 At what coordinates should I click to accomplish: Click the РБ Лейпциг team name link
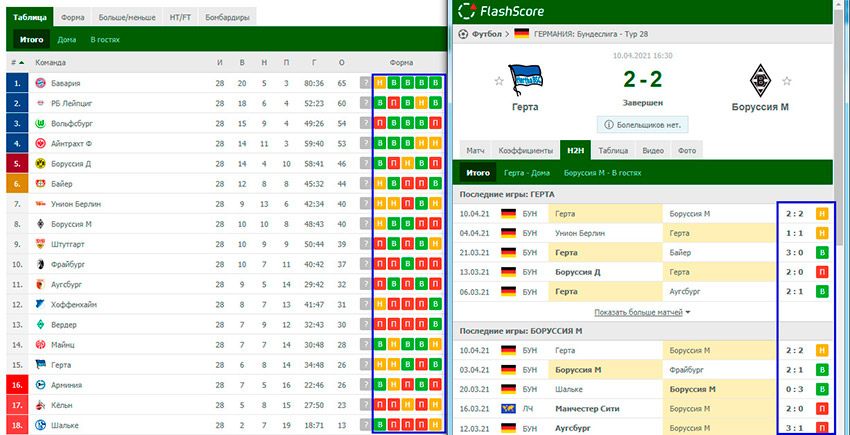[70, 104]
